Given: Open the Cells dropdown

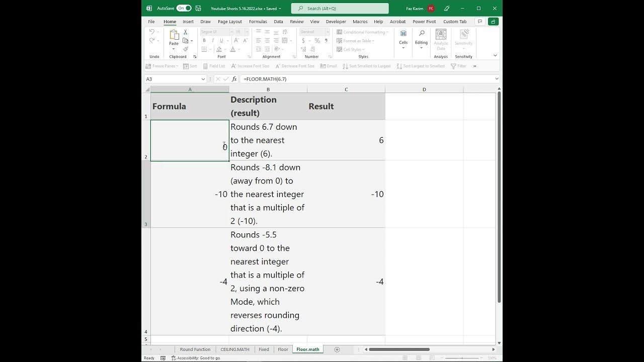Looking at the screenshot, I should [x=404, y=39].
